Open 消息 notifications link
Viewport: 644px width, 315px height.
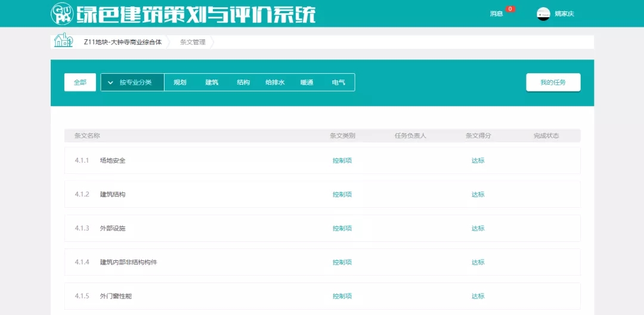(496, 14)
